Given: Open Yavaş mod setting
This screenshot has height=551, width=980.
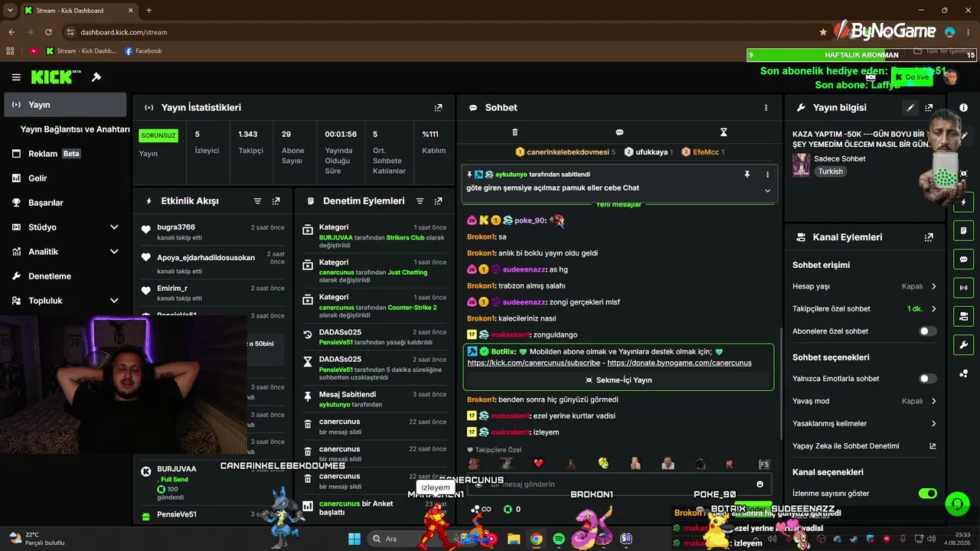Looking at the screenshot, I should pos(864,401).
